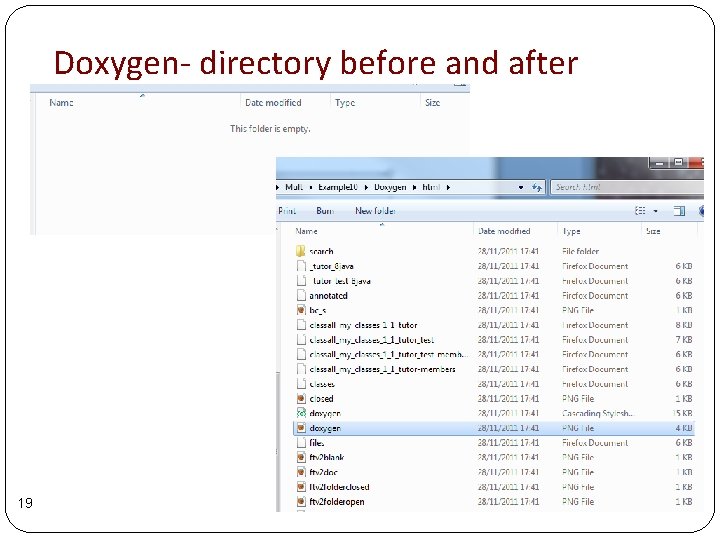
Task: Expand the arrow after Example10 breadcrumb
Action: [366, 187]
